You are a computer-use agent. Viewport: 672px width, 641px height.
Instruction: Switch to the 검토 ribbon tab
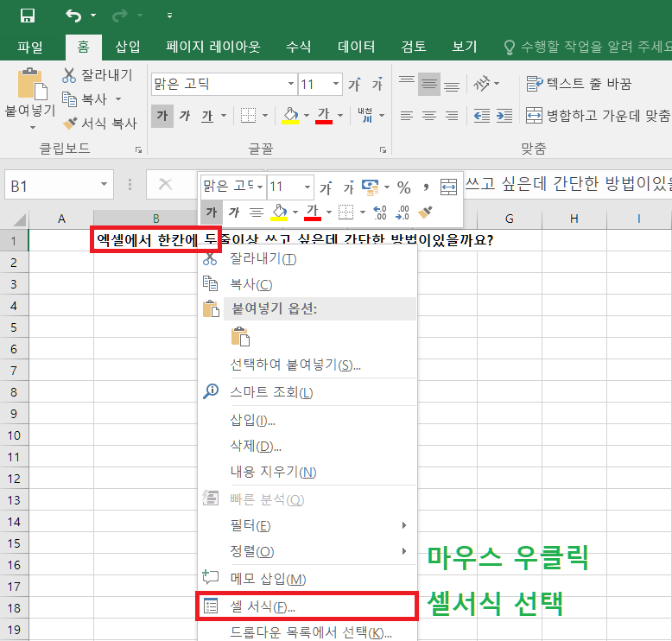(x=414, y=47)
